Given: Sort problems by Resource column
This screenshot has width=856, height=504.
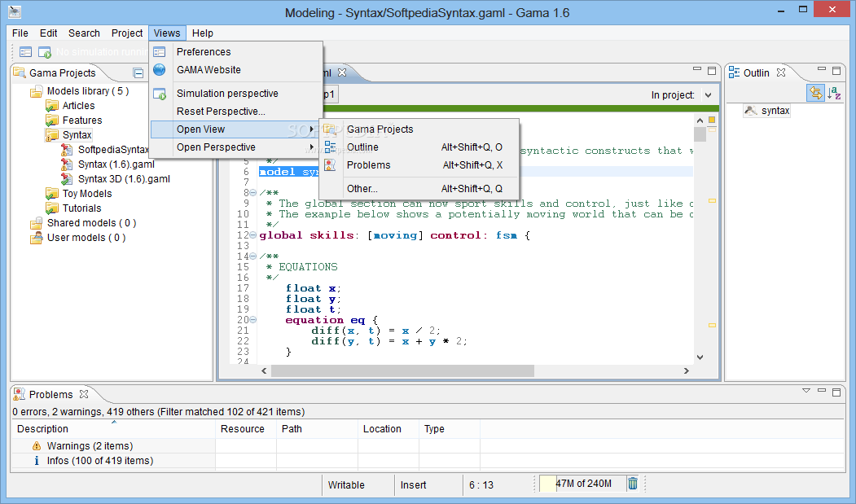Looking at the screenshot, I should click(246, 429).
